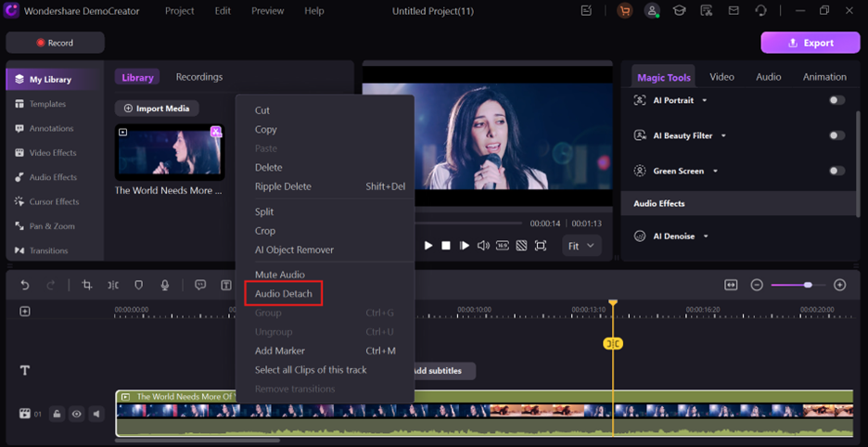Open the Project menu

(x=179, y=11)
